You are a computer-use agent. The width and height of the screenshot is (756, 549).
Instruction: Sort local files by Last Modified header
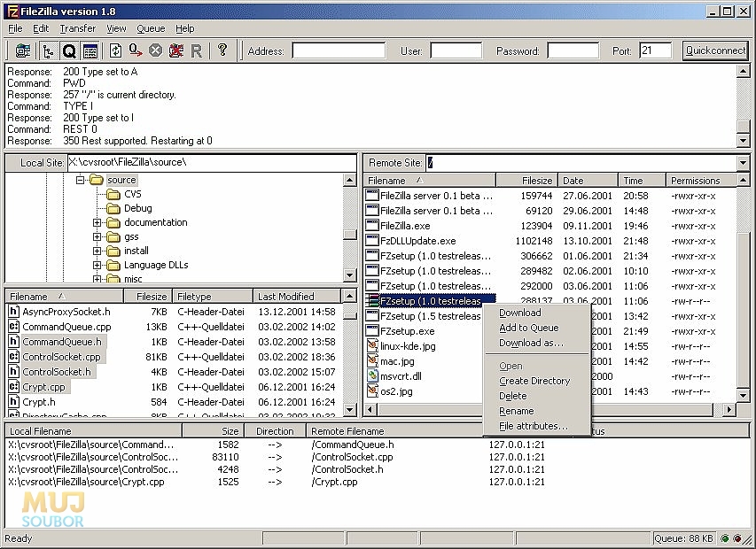[x=297, y=296]
